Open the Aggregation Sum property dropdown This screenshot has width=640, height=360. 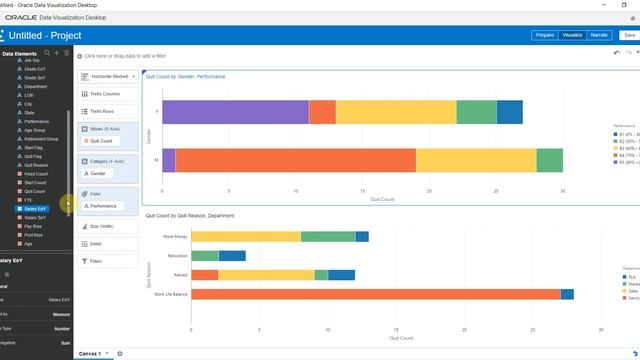[66, 343]
